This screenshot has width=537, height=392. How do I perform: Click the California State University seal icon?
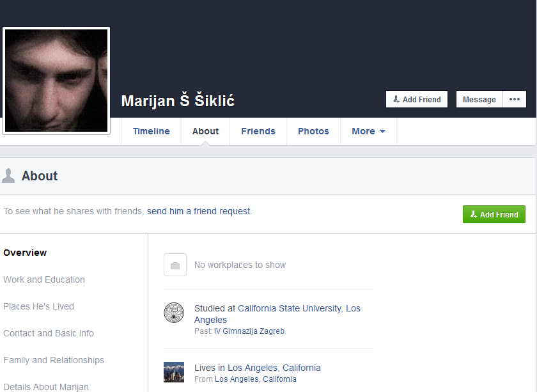174,313
